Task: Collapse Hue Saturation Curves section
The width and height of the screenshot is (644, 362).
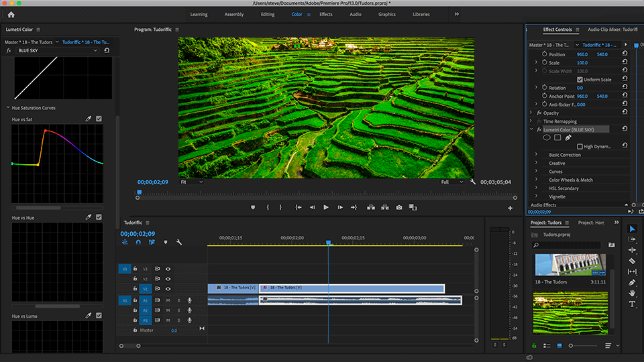Action: coord(8,107)
